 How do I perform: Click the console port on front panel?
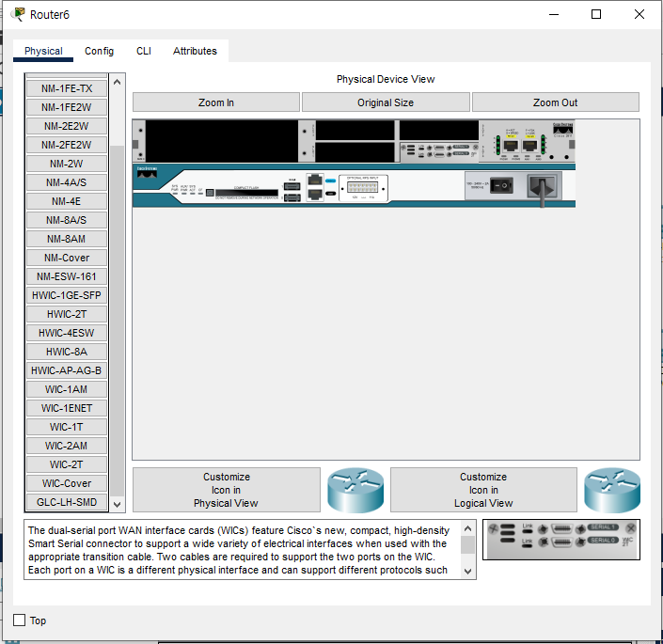pos(315,181)
